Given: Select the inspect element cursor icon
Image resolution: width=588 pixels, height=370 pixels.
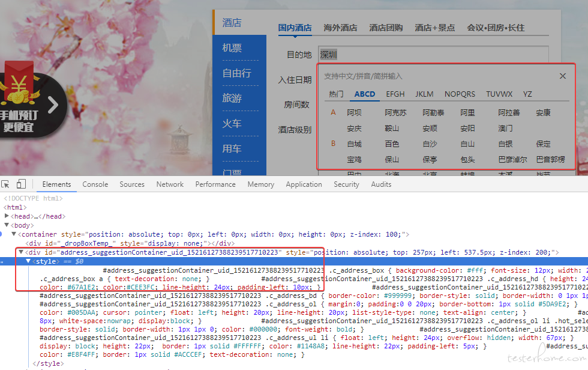Looking at the screenshot, I should tap(5, 184).
